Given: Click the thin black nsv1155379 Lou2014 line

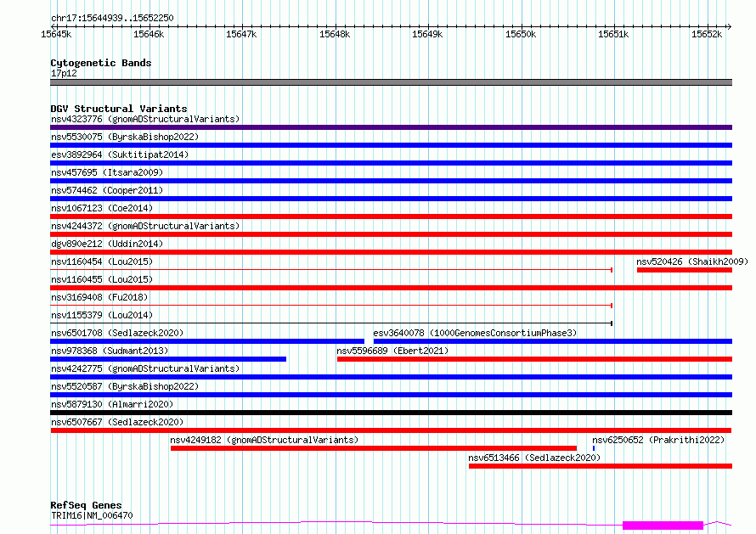Looking at the screenshot, I should (x=331, y=323).
